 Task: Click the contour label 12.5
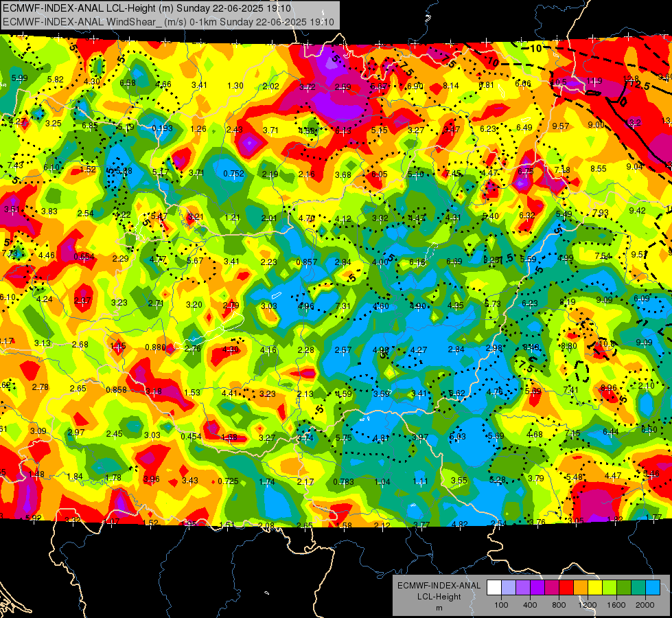[x=640, y=86]
